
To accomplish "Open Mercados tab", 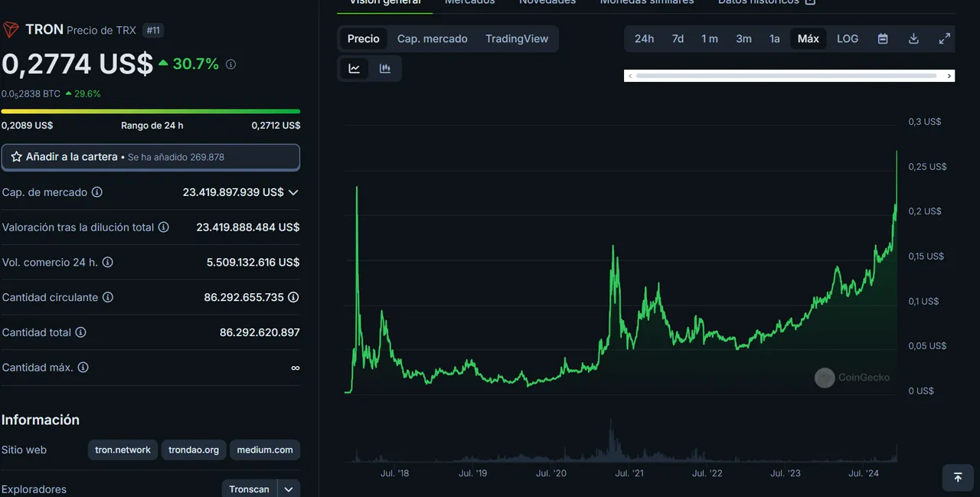I will [469, 2].
